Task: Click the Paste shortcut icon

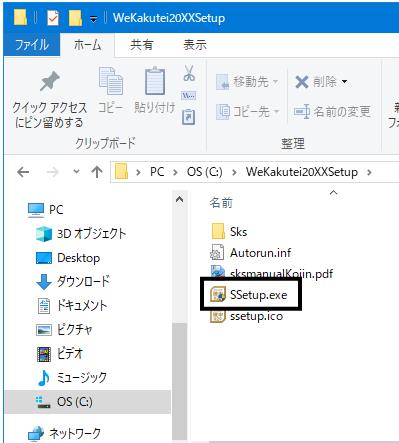Action: [189, 117]
